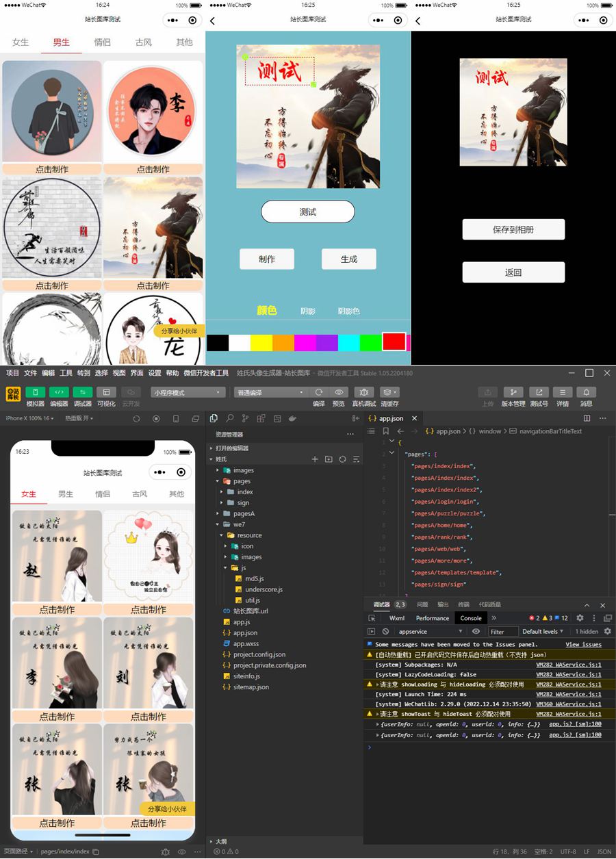Pick the yellow color swatch

point(261,342)
